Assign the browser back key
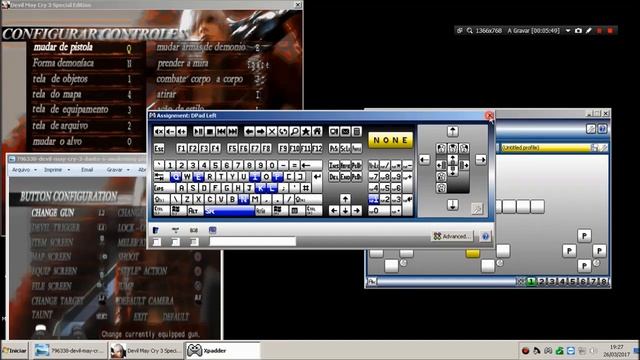The image size is (640, 360). click(249, 131)
